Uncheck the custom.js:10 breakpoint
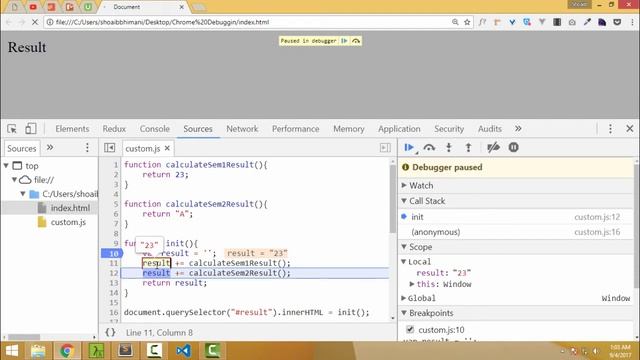This screenshot has height=360, width=640. coord(410,329)
